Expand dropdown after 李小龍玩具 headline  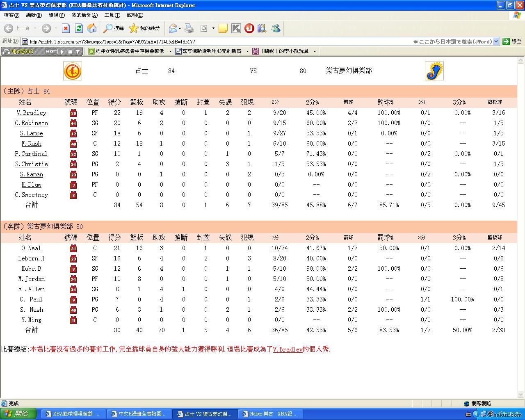[x=315, y=51]
